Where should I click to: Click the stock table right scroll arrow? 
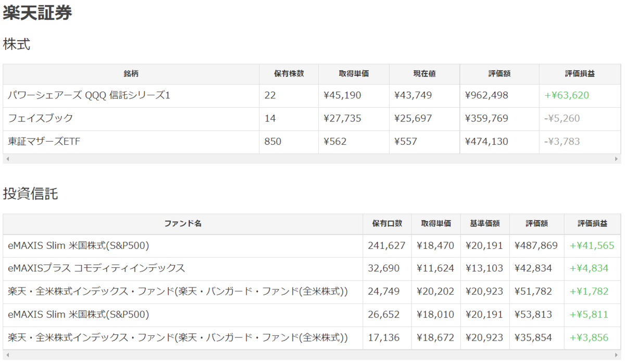617,159
